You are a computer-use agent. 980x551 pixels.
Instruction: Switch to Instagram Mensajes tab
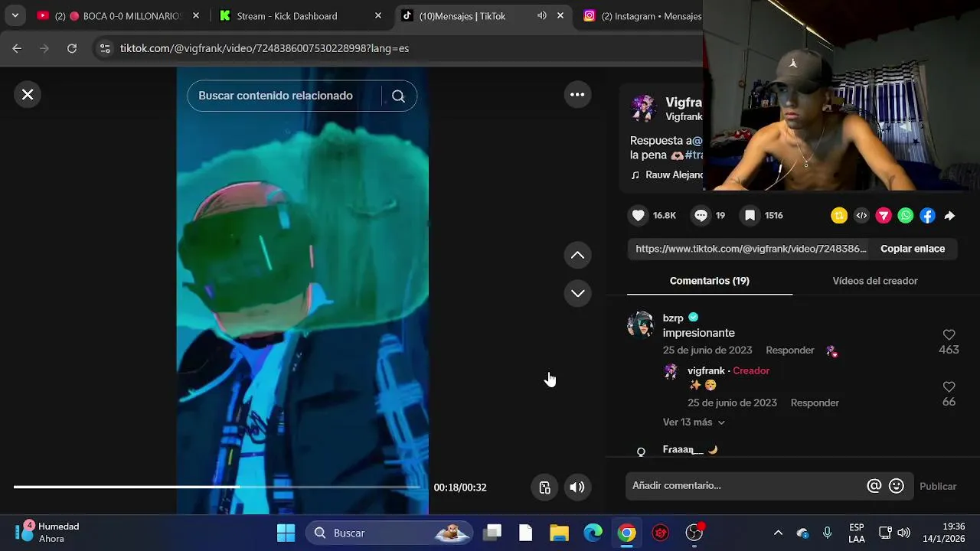click(643, 15)
